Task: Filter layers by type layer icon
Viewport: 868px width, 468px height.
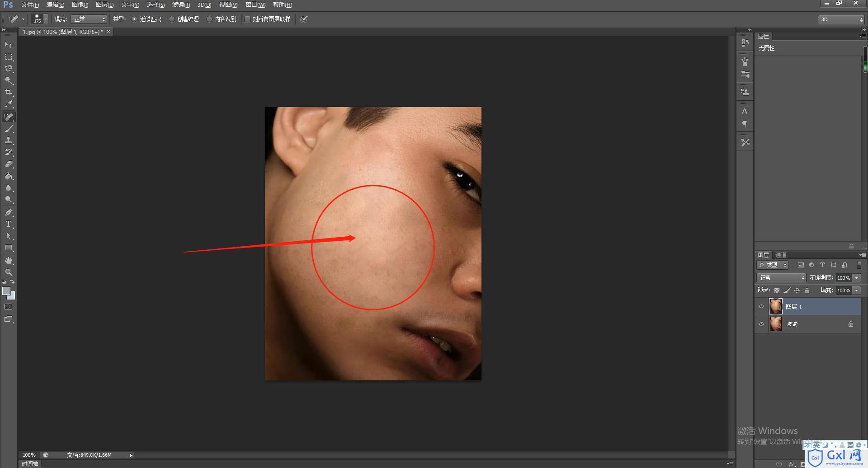Action: [822, 265]
